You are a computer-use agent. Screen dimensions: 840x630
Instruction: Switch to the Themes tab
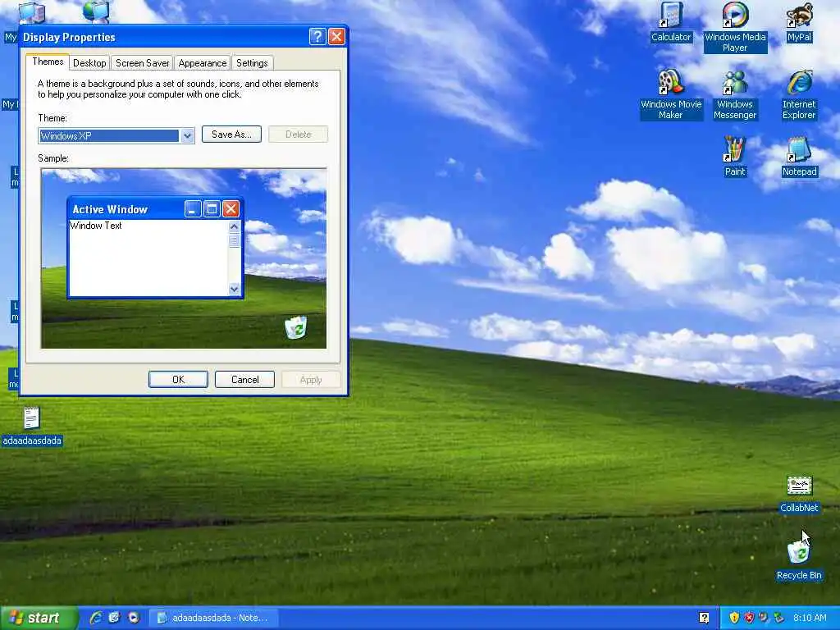[x=48, y=62]
